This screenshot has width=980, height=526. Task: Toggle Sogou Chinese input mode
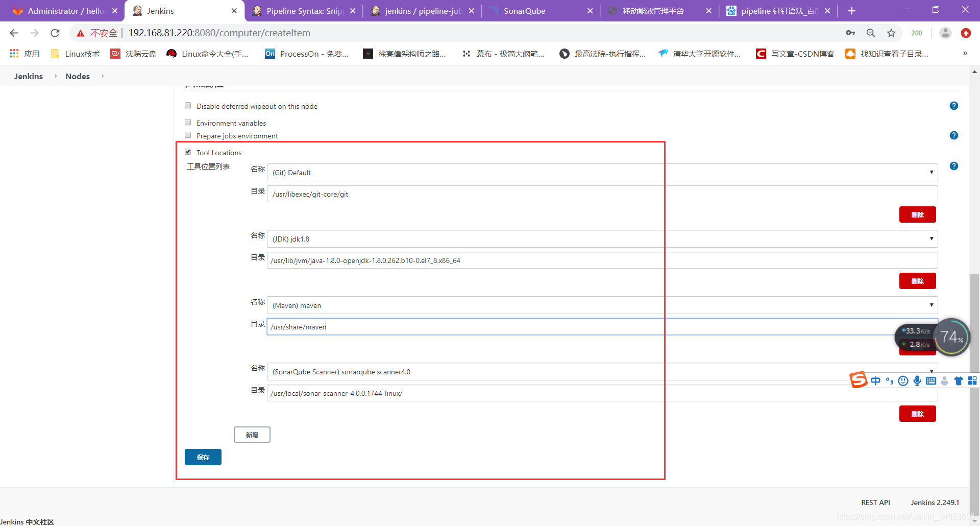(x=876, y=381)
